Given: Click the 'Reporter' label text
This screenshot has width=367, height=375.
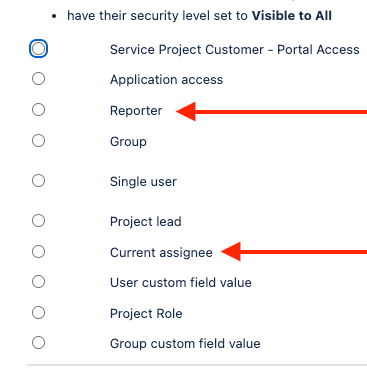Looking at the screenshot, I should pos(136,111).
